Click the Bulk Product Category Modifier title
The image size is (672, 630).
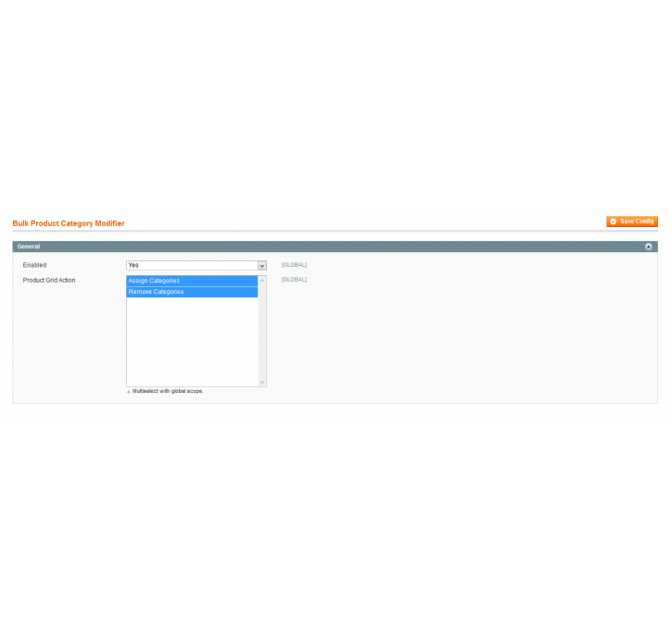click(x=69, y=223)
